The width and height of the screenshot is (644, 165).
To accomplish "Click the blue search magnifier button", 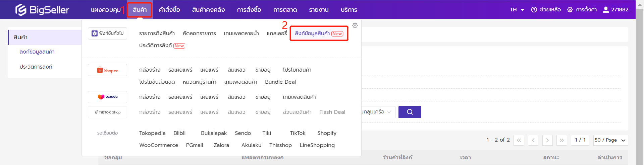I will pos(410,112).
